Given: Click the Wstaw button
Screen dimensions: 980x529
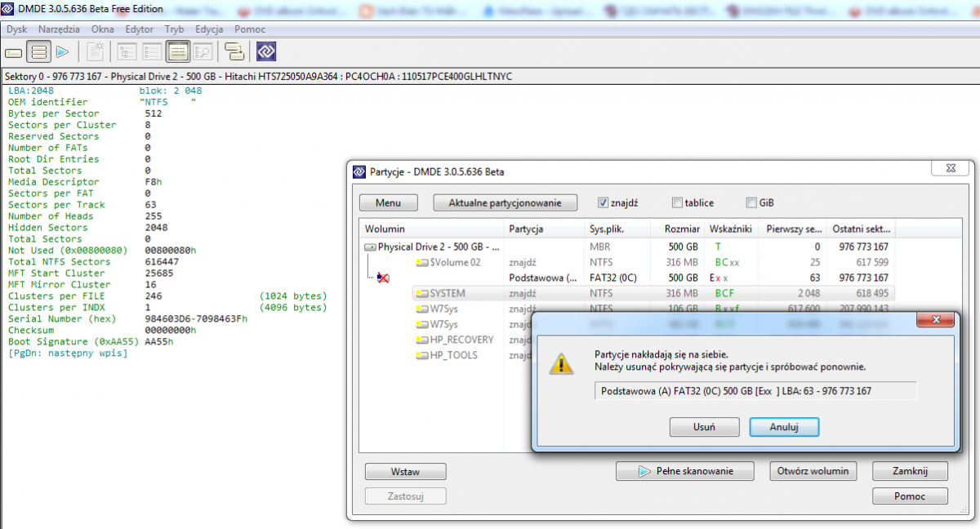Looking at the screenshot, I should 406,471.
